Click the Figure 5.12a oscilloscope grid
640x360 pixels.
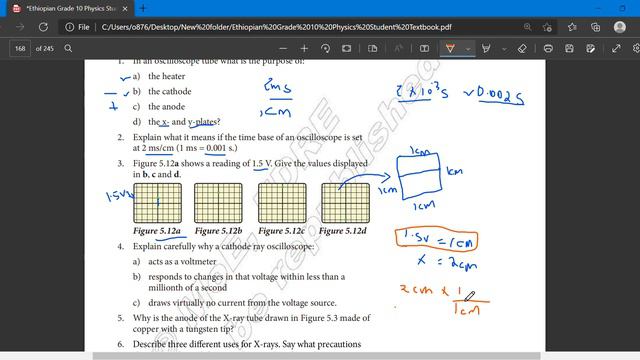click(x=158, y=203)
